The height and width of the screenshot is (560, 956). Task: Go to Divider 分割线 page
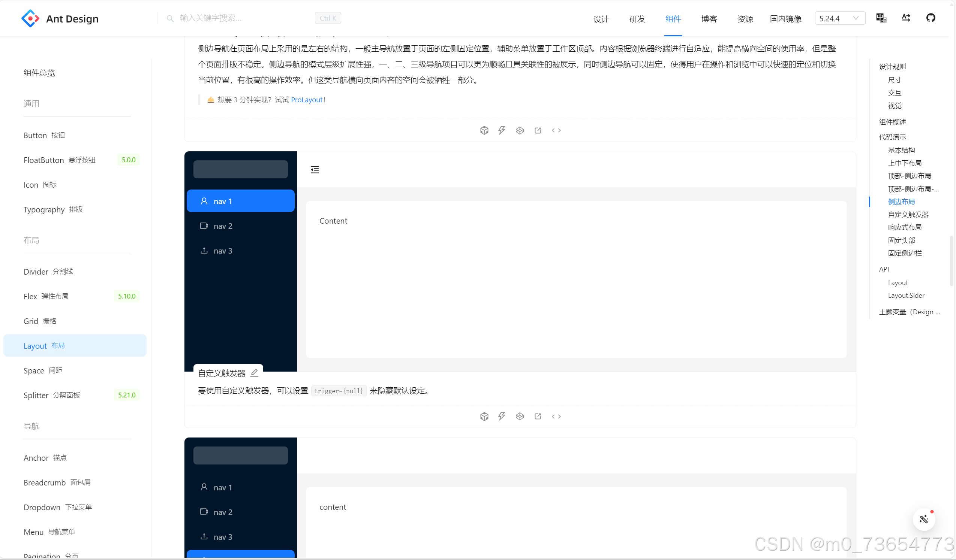[75, 272]
